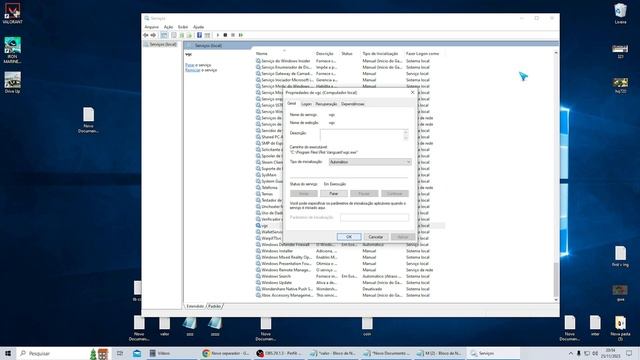Open the Ajuda menu
This screenshot has width=640, height=360.
(198, 27)
